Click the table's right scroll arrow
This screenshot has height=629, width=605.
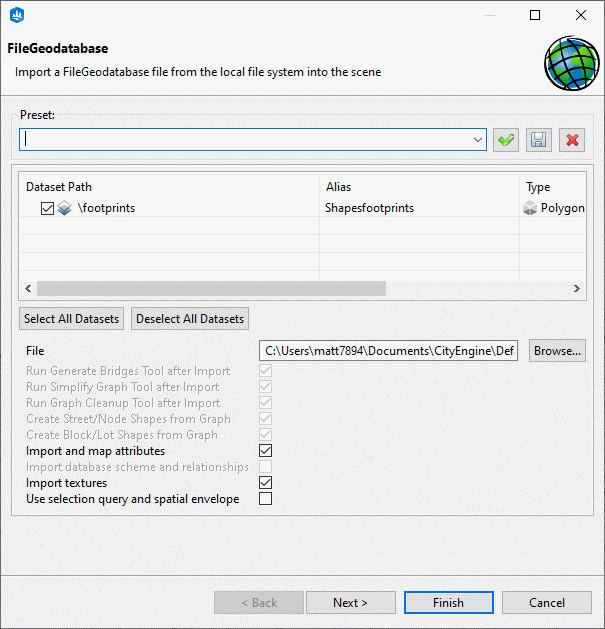577,288
